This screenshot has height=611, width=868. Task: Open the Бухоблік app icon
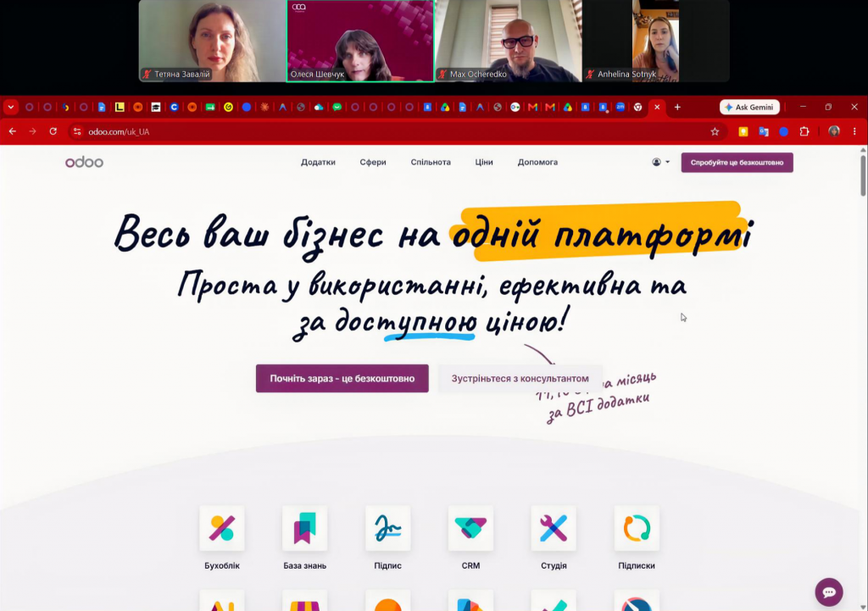coord(222,528)
